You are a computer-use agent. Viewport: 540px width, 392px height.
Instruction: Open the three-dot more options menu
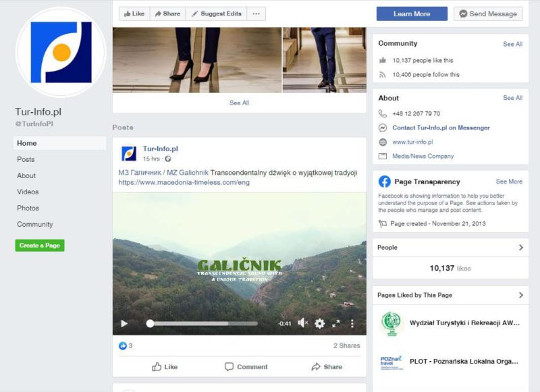click(x=256, y=13)
